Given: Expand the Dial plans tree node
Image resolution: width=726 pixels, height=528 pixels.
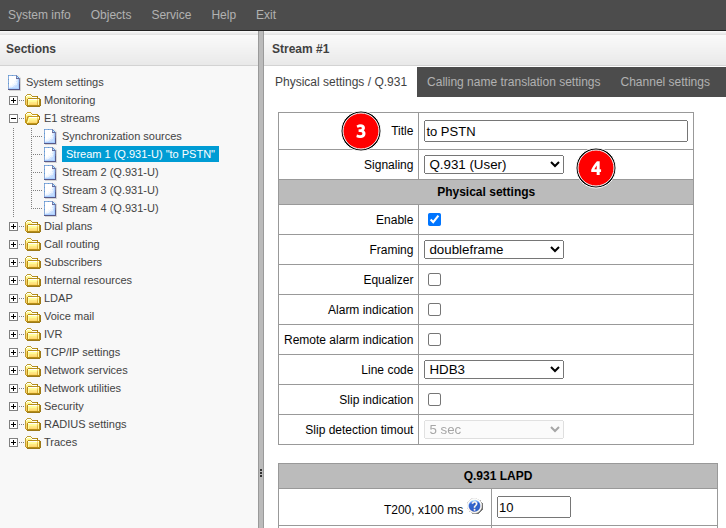Looking at the screenshot, I should coord(14,226).
